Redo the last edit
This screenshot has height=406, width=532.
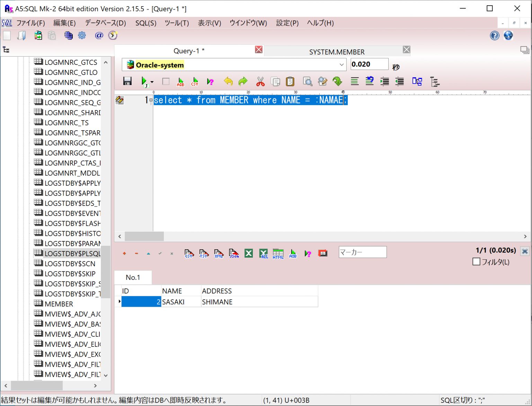click(243, 81)
